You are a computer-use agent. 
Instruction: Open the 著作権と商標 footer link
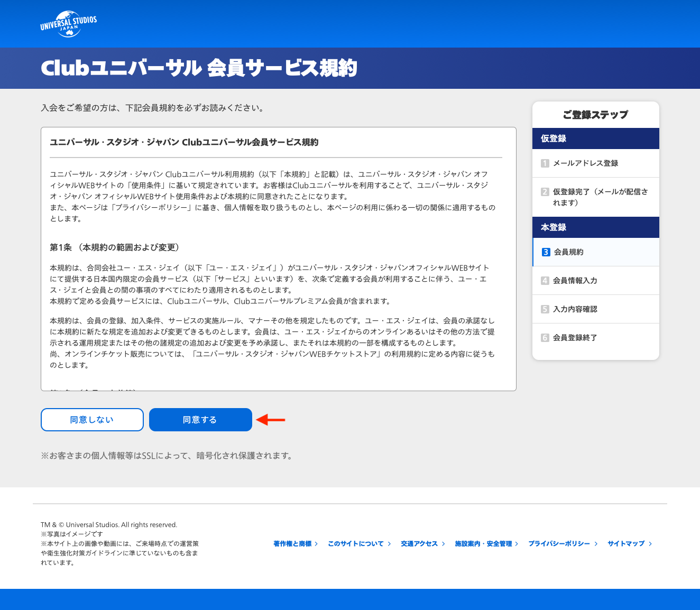point(292,543)
